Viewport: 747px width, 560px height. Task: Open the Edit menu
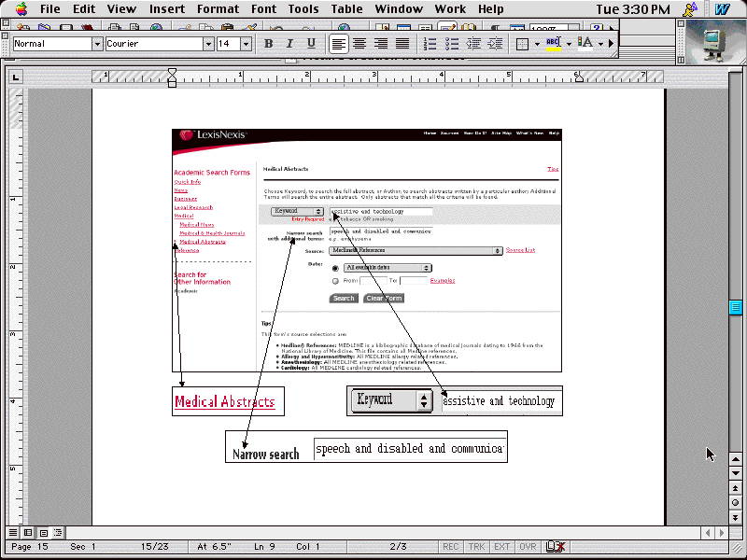click(84, 8)
